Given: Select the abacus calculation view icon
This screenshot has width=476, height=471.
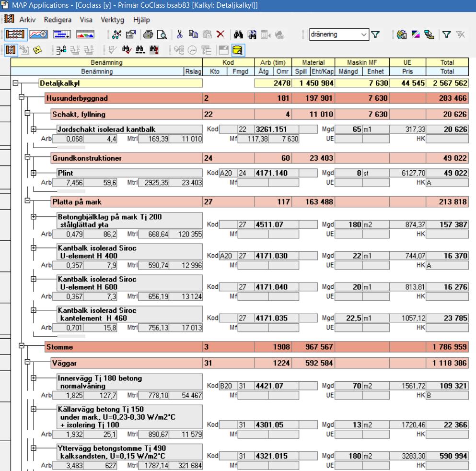Looking at the screenshot, I should 15,35.
